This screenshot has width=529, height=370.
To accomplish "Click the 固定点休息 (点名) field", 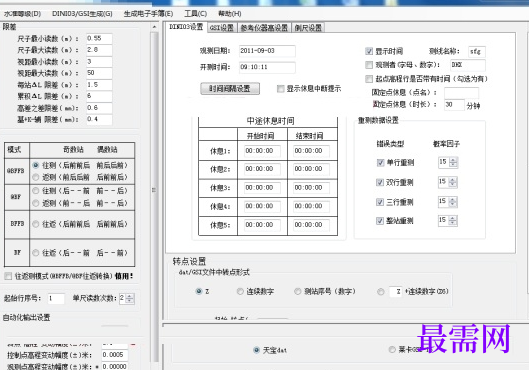I will [461, 92].
